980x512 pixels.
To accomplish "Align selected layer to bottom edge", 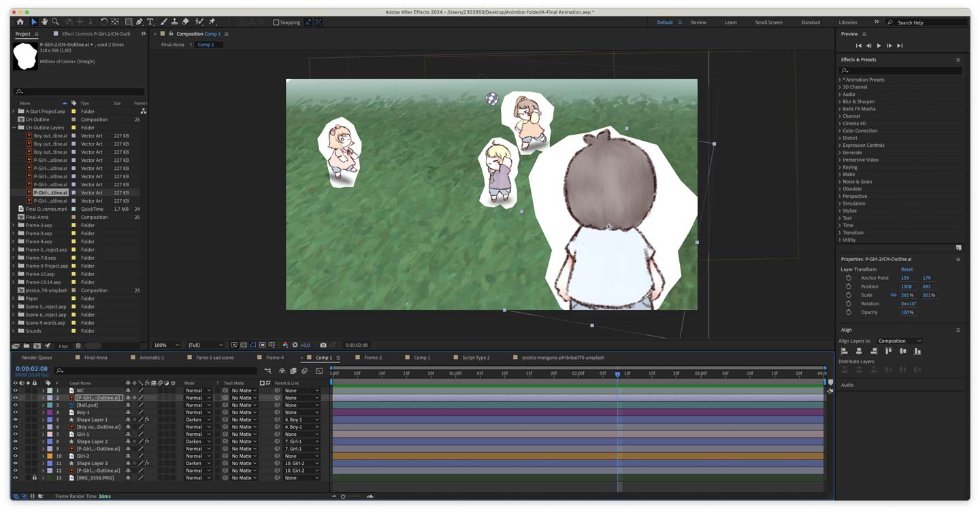I will (x=917, y=351).
